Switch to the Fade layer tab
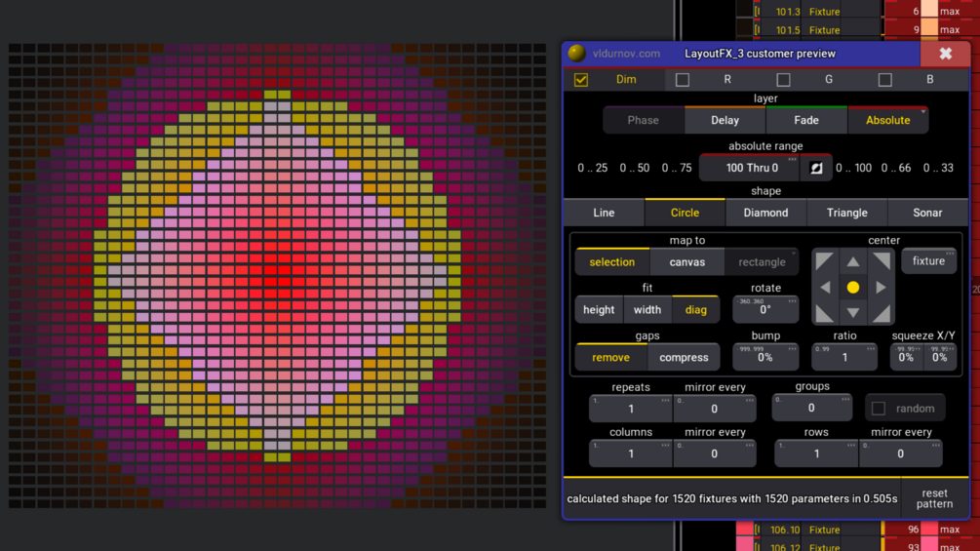Viewport: 980px width, 551px height. tap(806, 120)
